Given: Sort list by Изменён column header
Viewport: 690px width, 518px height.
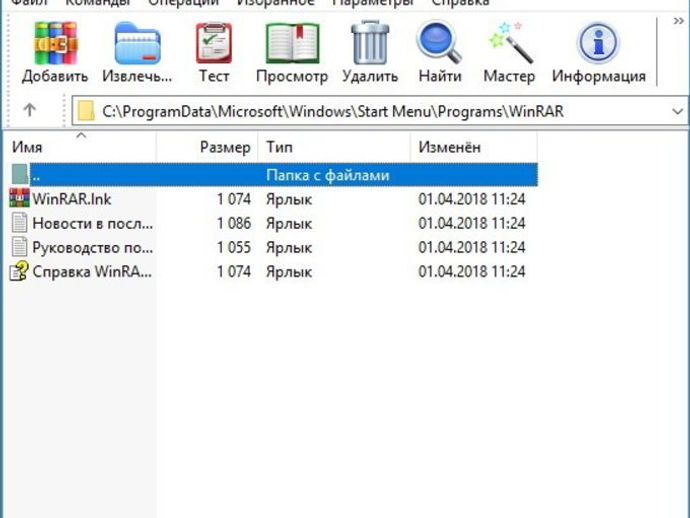Looking at the screenshot, I should (x=473, y=147).
